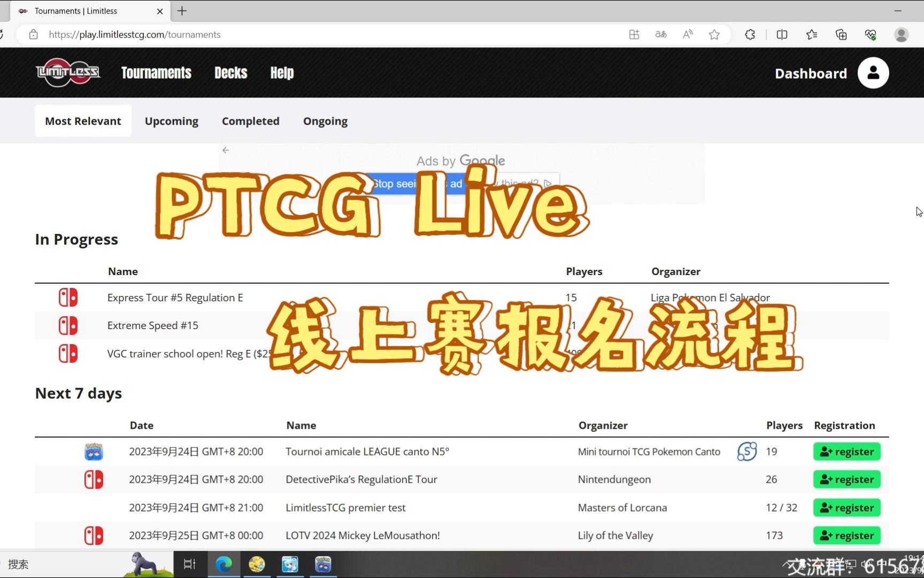Click the Switch icon for VGC trainer school
The width and height of the screenshot is (924, 578).
click(68, 353)
